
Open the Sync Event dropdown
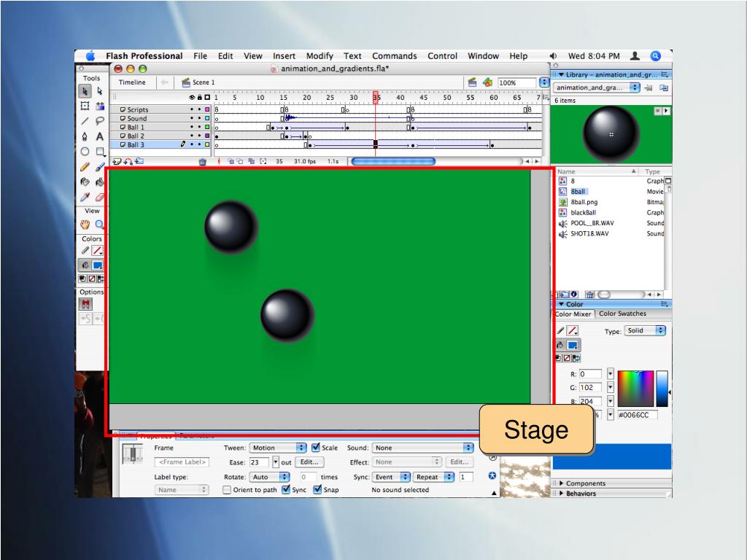click(x=392, y=477)
